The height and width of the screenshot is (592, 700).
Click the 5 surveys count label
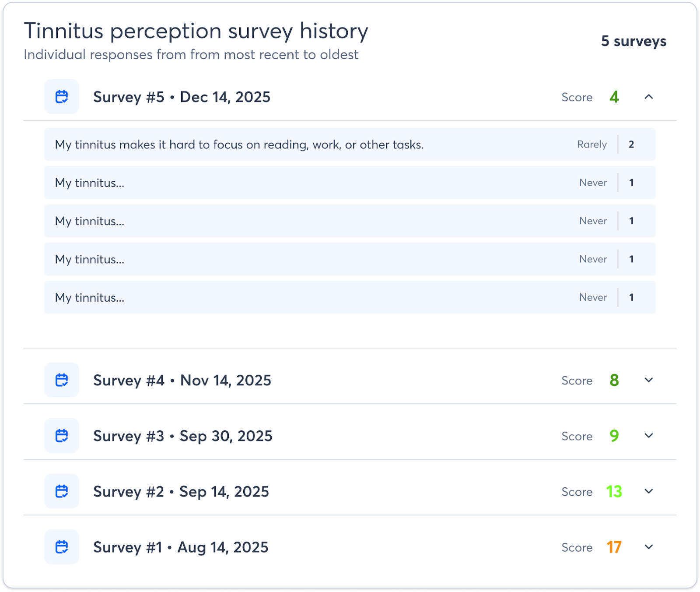pos(633,42)
